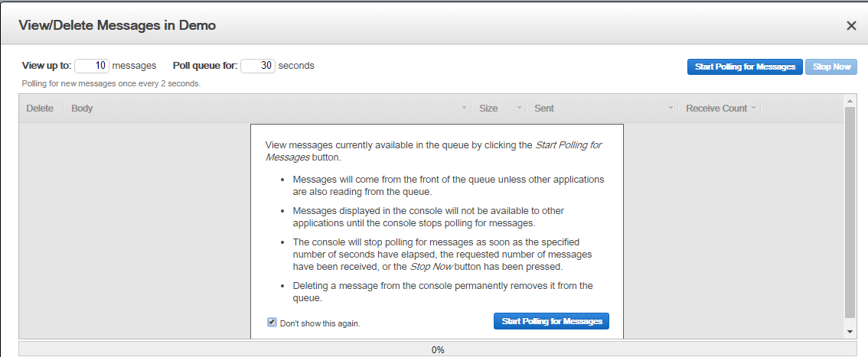
Task: Close the View/Delete Messages dialog
Action: pos(851,26)
